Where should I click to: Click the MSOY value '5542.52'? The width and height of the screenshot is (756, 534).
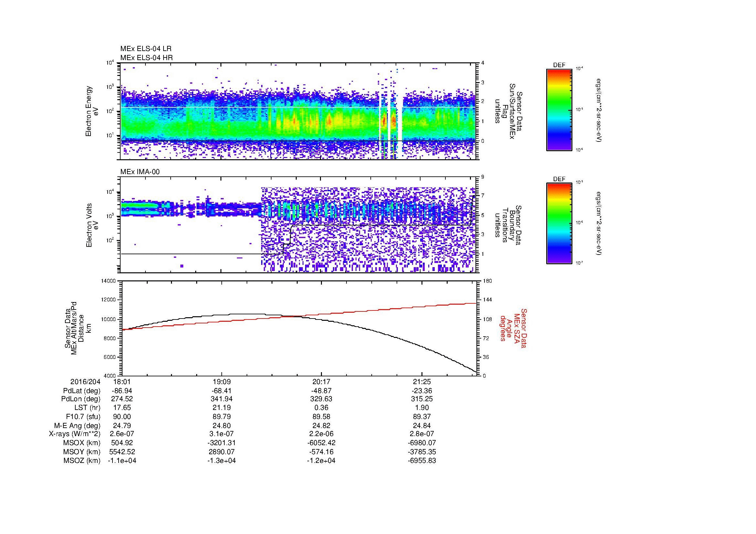click(122, 452)
